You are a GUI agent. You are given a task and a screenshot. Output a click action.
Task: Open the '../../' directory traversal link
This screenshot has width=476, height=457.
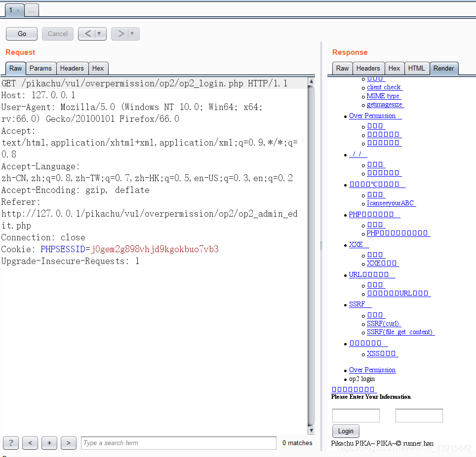pos(358,154)
